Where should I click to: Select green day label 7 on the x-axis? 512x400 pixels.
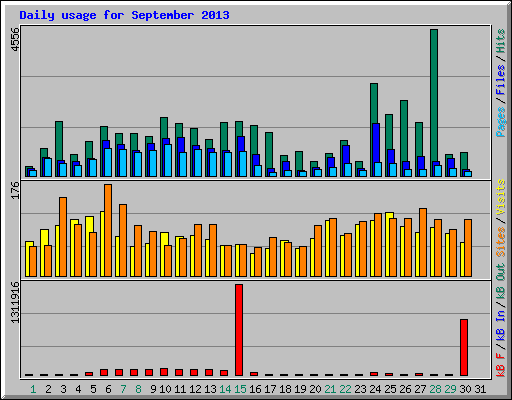(x=123, y=389)
